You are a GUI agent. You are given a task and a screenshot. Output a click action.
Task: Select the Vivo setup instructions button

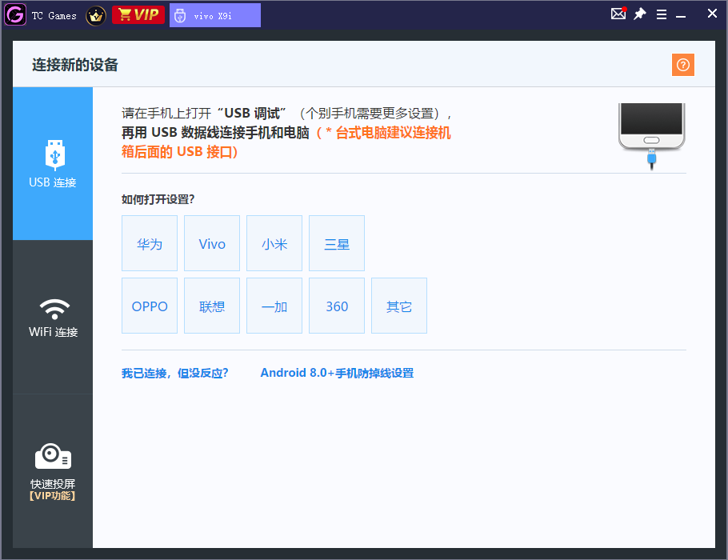(x=212, y=243)
